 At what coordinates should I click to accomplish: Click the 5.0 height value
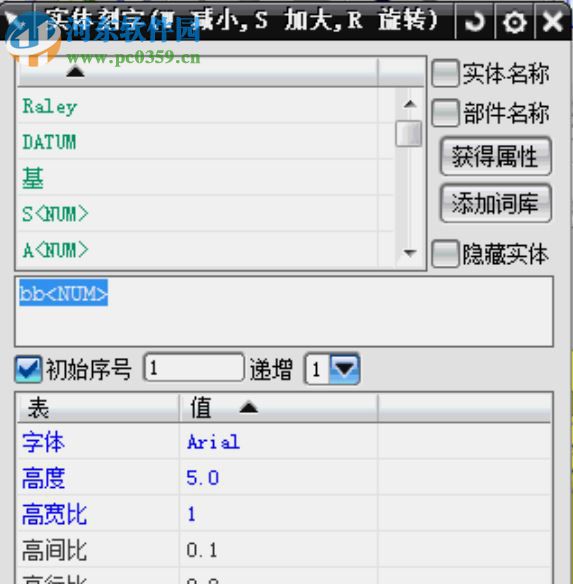(x=202, y=477)
